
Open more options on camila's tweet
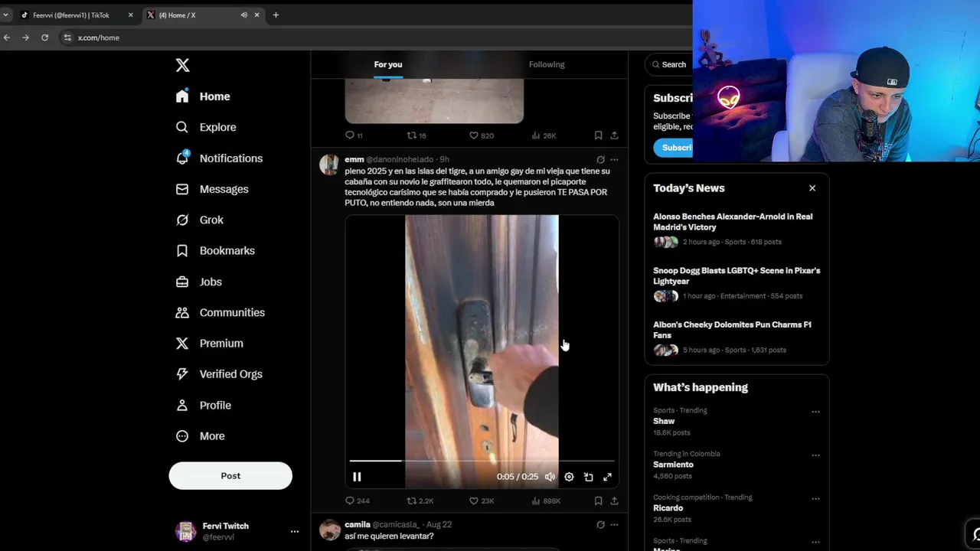coord(614,525)
